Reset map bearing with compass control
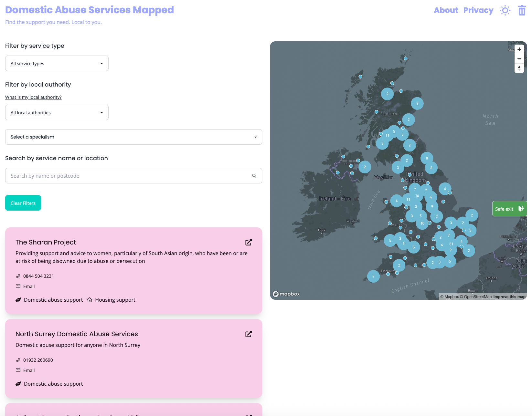The width and height of the screenshot is (532, 416). (519, 68)
